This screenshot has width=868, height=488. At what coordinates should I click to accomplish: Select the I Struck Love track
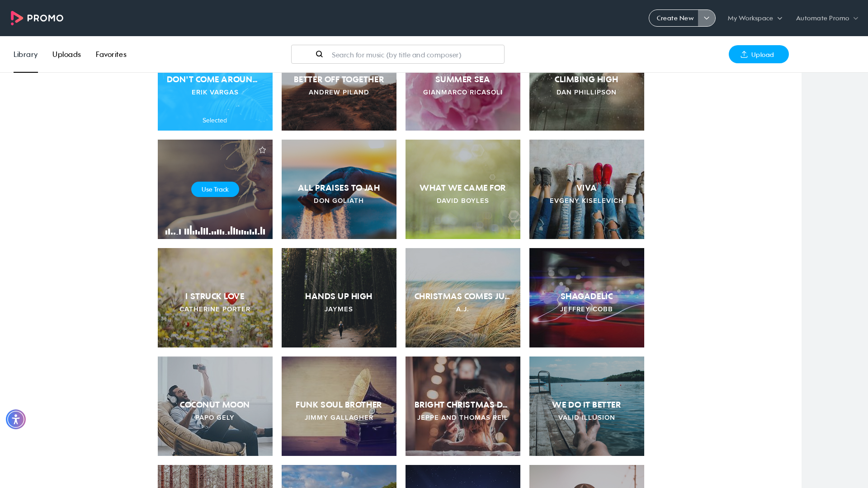215,298
